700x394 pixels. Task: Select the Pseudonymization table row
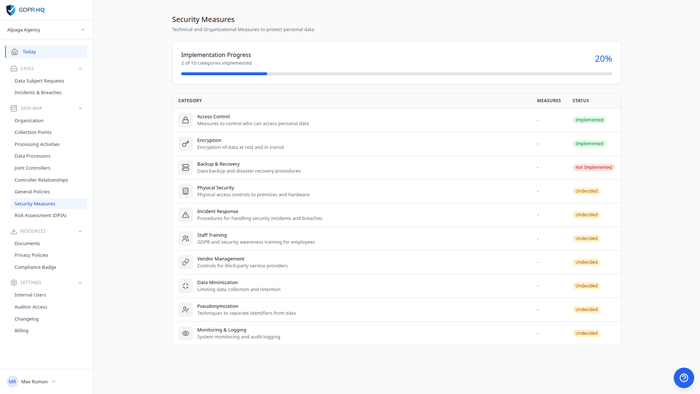click(x=396, y=310)
